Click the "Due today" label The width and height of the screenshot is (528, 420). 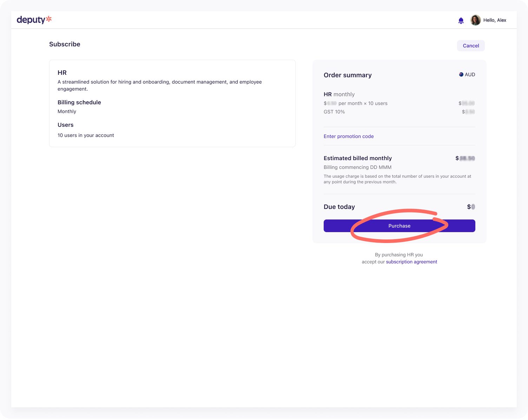[x=339, y=207]
